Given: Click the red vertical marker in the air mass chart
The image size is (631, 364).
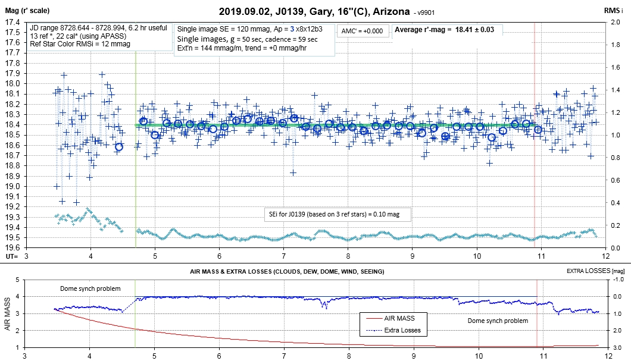Looking at the screenshot, I should tap(537, 313).
